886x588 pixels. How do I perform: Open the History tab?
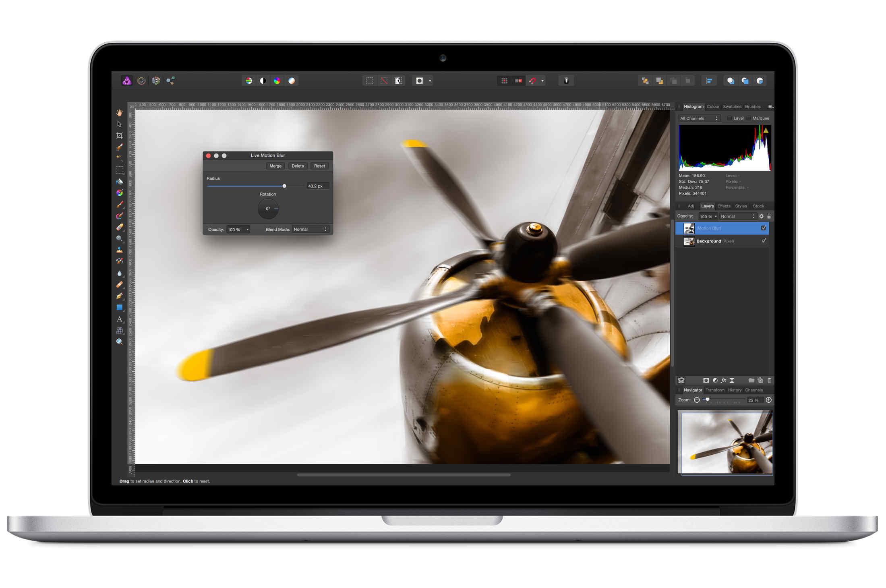[x=735, y=390]
